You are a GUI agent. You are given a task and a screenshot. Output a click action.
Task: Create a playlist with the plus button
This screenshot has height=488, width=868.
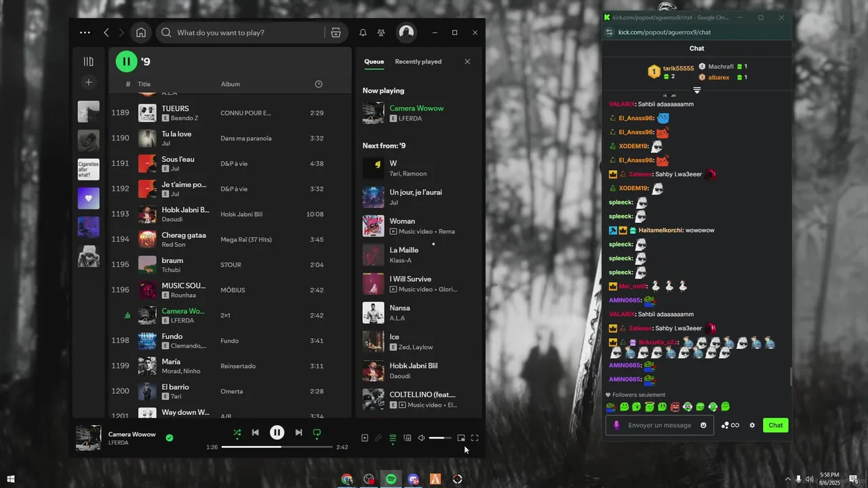coord(88,83)
